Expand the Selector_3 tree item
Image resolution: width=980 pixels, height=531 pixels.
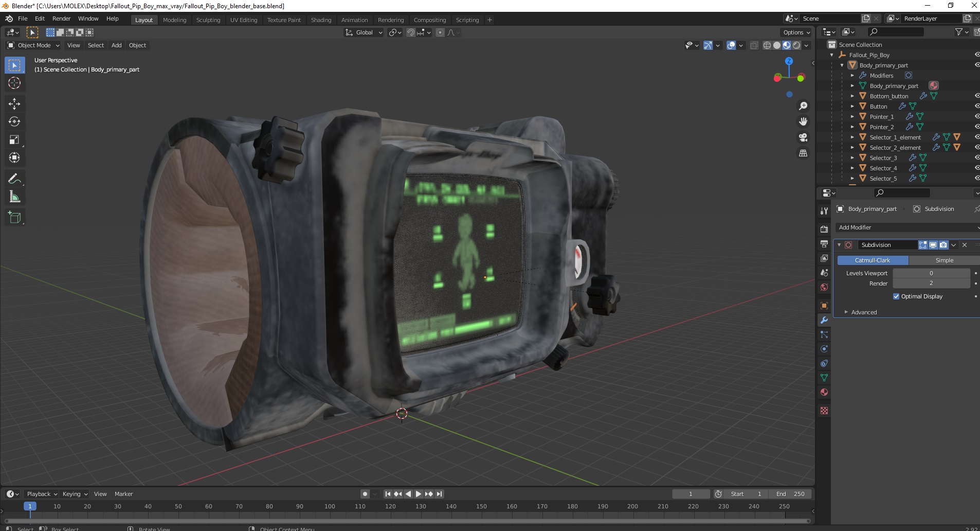click(x=852, y=157)
